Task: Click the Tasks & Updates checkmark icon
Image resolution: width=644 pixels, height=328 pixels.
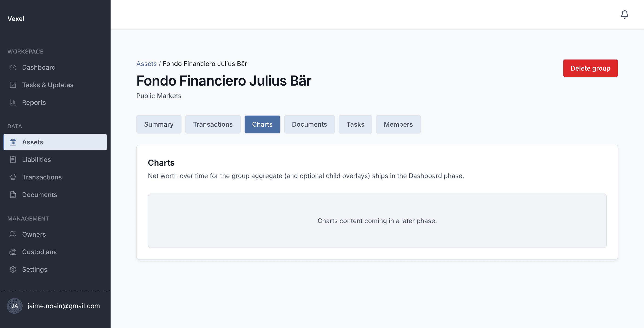Action: 13,85
